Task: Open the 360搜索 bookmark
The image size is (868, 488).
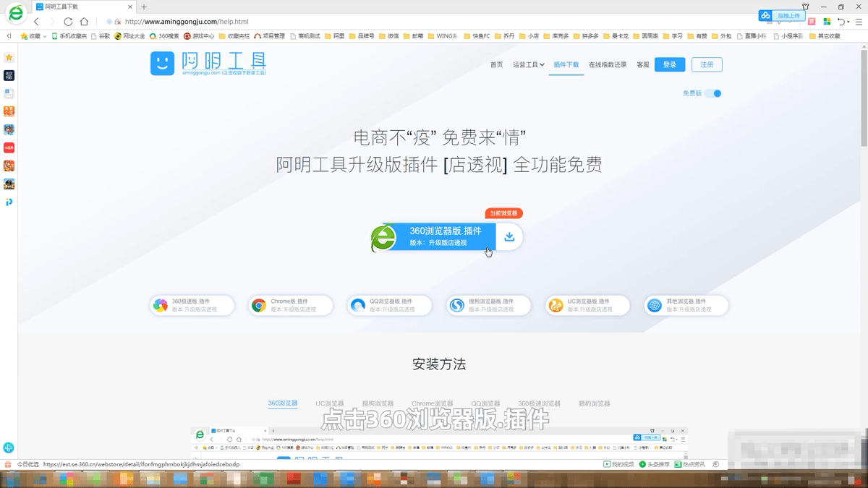Action: pyautogui.click(x=164, y=35)
